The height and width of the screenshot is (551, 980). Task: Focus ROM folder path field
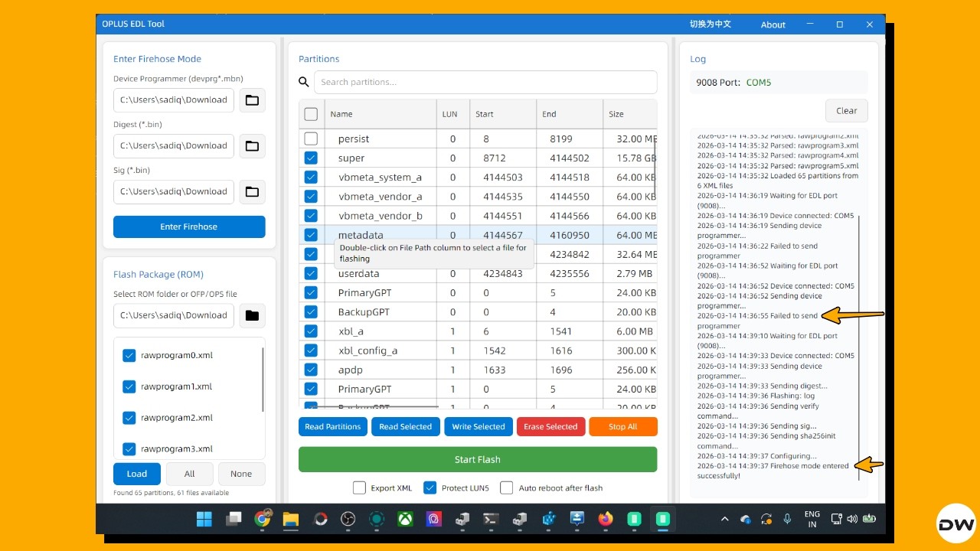pos(174,315)
